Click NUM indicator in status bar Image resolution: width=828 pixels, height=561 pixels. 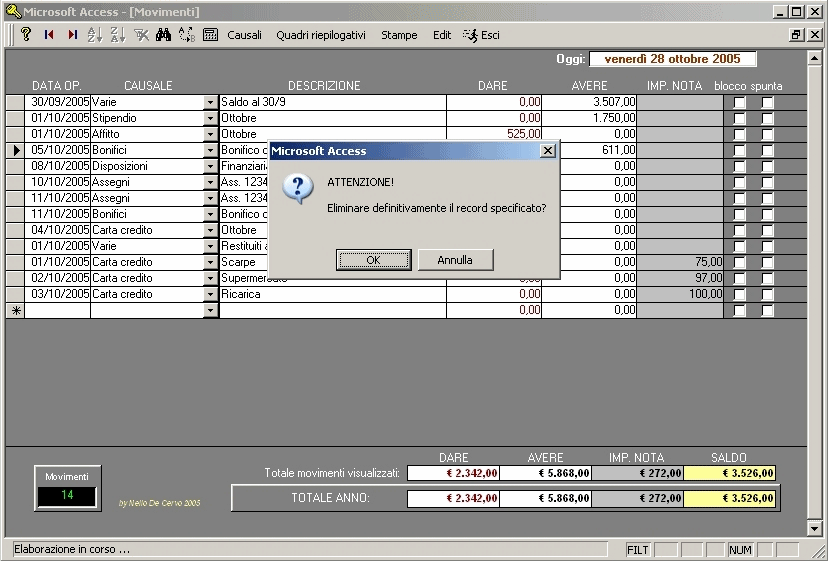740,550
